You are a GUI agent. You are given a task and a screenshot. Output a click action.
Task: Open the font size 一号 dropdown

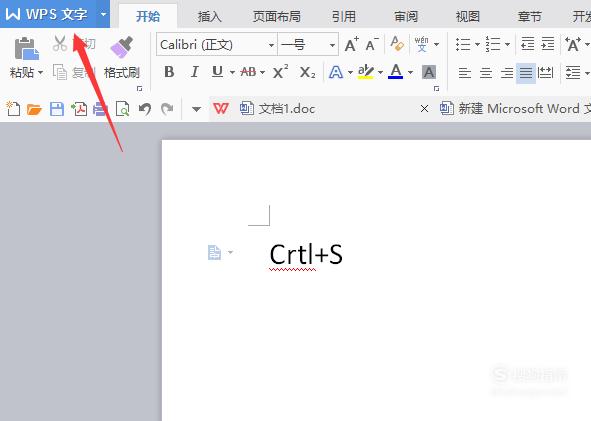click(332, 45)
